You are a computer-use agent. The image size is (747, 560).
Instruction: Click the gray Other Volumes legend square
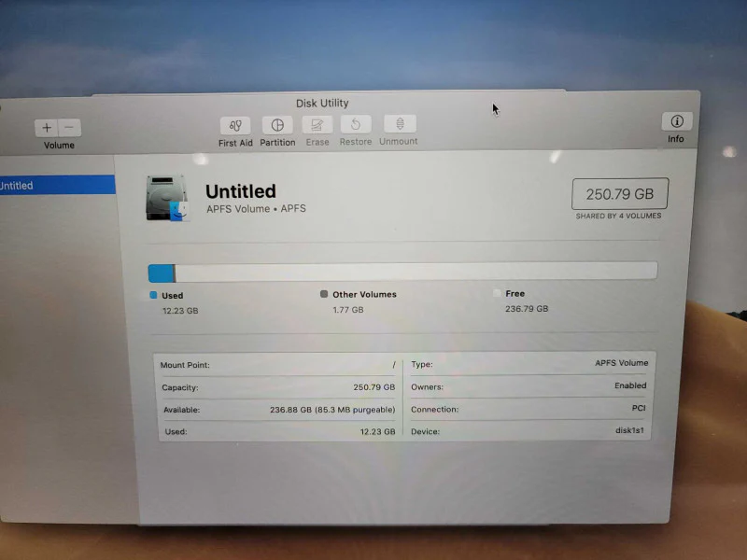(324, 294)
